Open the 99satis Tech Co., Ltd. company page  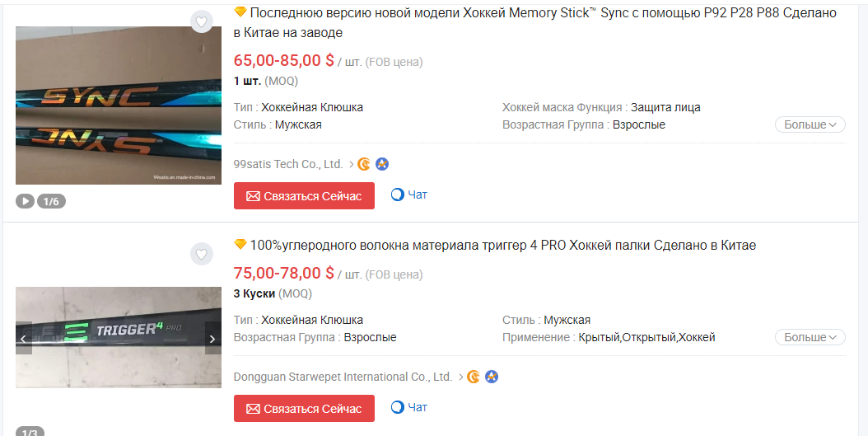[x=288, y=164]
